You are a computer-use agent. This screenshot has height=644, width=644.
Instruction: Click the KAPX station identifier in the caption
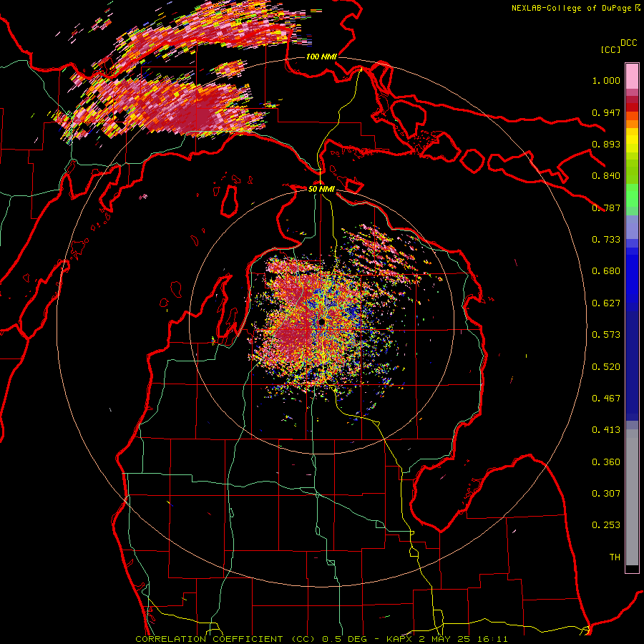(x=399, y=639)
